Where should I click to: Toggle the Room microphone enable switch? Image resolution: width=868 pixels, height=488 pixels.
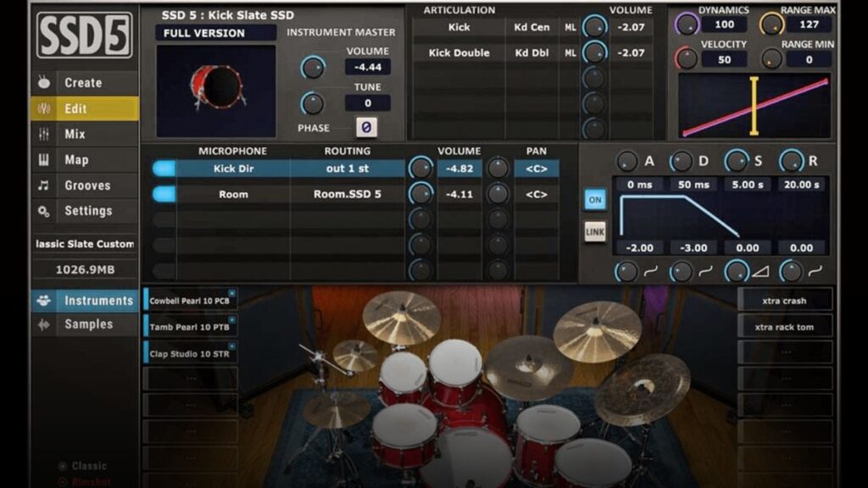point(164,194)
